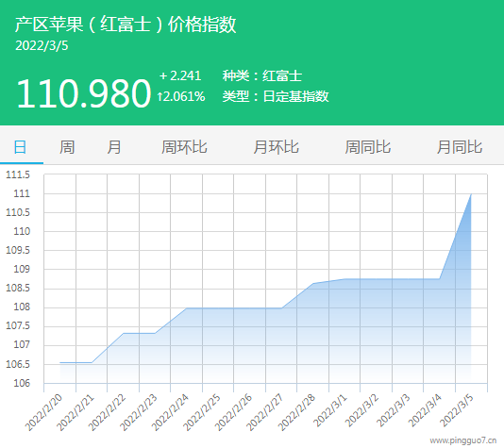This screenshot has height=448, width=504.
Task: Click the 2022/2/28 x-axis date label
Action: [x=296, y=412]
